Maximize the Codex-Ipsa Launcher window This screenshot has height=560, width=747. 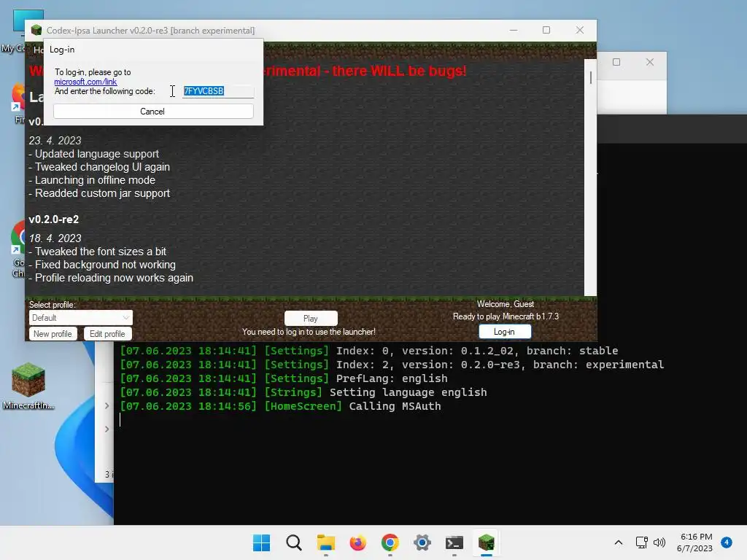click(546, 30)
